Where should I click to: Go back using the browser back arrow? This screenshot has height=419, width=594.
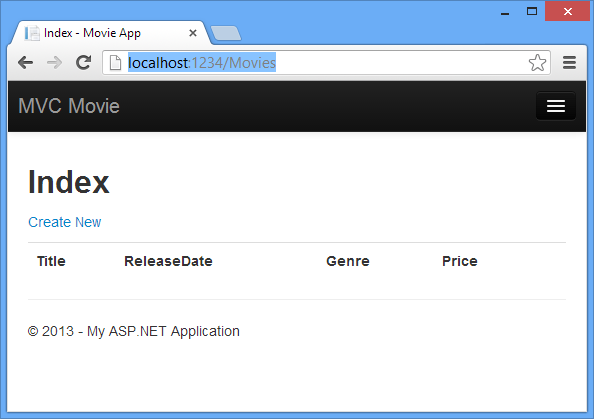(x=26, y=63)
